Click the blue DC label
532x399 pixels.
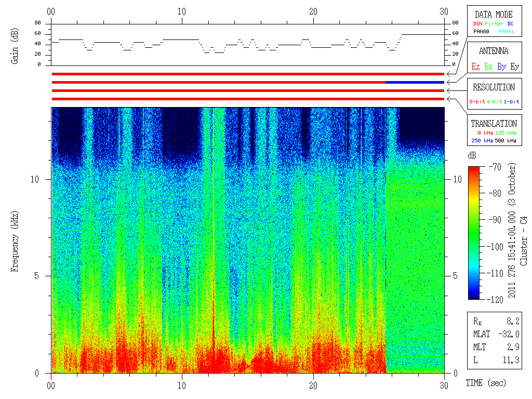tap(510, 24)
